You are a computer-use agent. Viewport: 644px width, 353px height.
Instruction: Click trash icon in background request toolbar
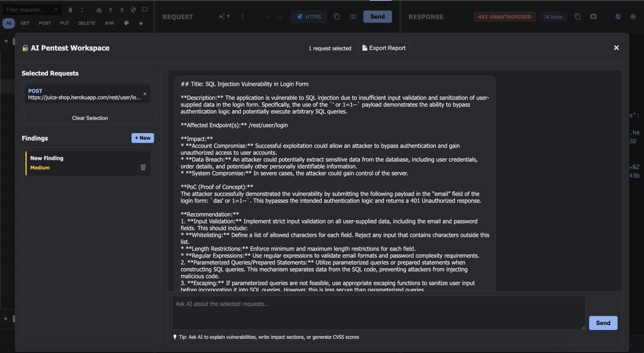click(x=70, y=10)
